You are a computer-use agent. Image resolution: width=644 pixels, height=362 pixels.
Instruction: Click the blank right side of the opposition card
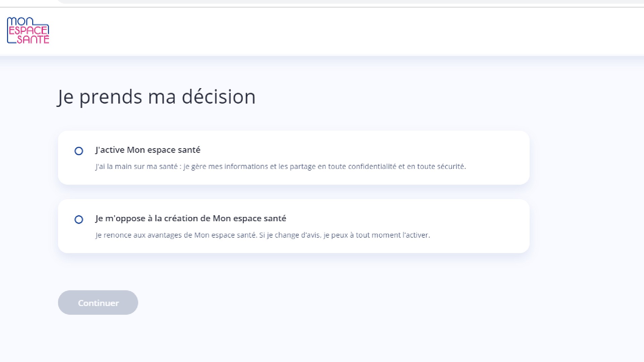click(x=480, y=226)
